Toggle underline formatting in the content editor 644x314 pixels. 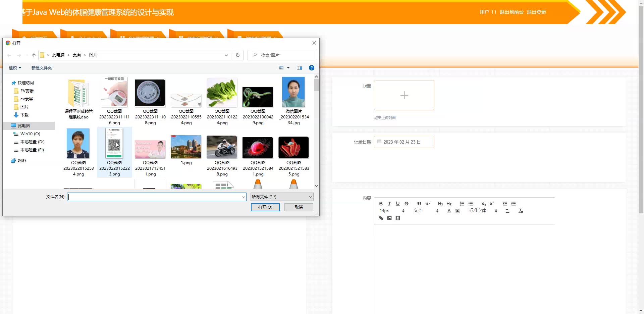coord(398,204)
